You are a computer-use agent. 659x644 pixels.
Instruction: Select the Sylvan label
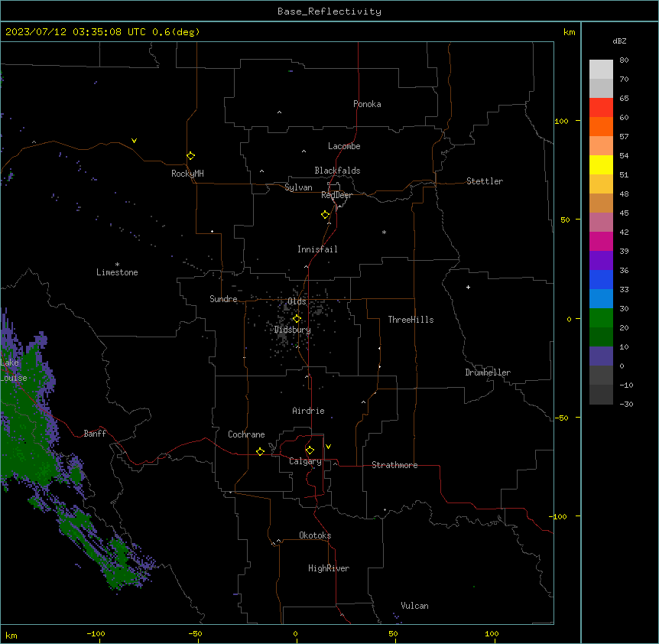pyautogui.click(x=298, y=187)
